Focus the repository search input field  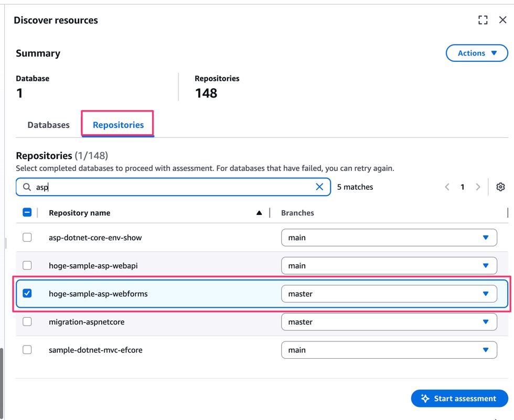pyautogui.click(x=173, y=187)
